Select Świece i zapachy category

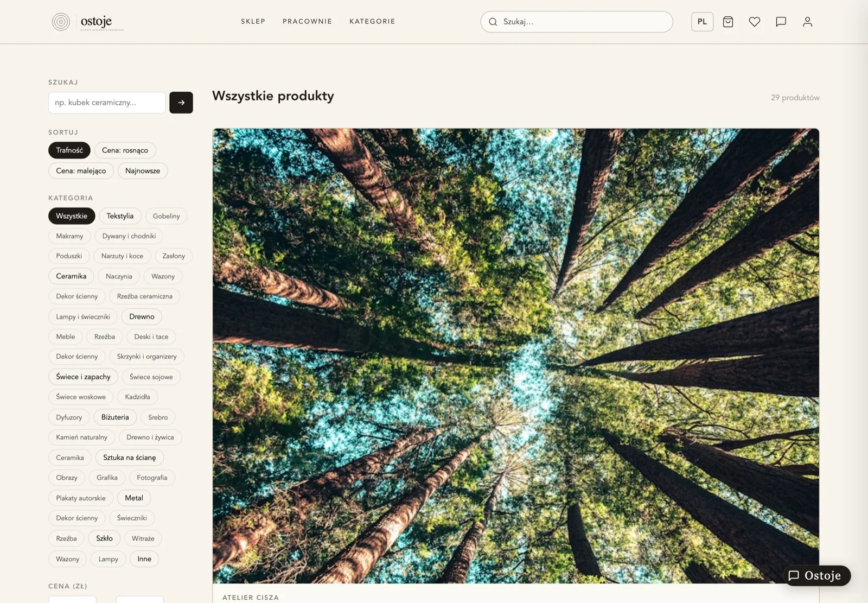(83, 377)
